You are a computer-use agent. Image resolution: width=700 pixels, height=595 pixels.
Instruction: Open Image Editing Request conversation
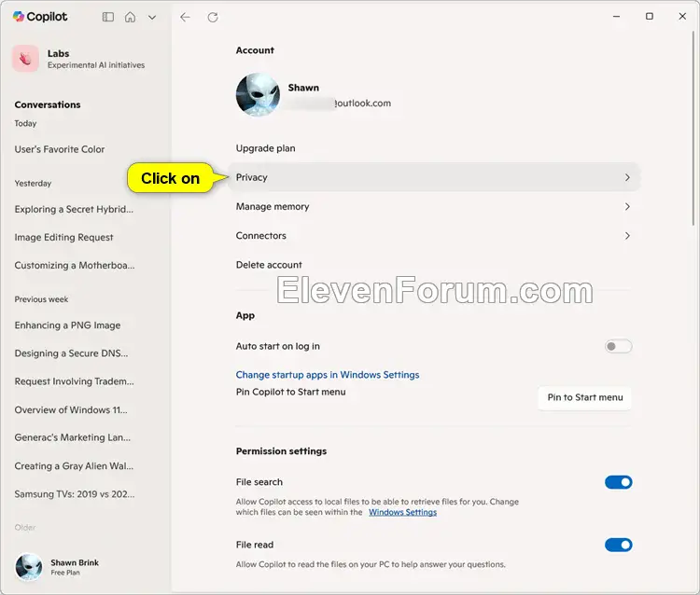pos(63,237)
